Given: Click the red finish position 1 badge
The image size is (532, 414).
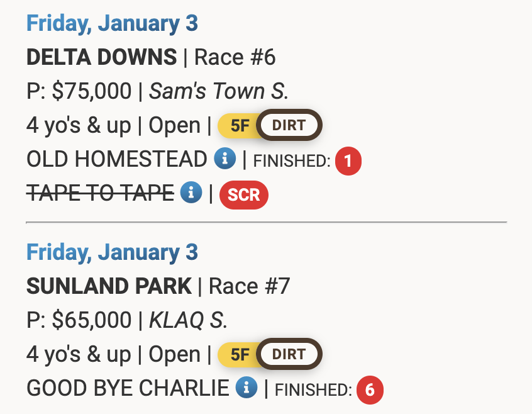Looking at the screenshot, I should coord(348,161).
